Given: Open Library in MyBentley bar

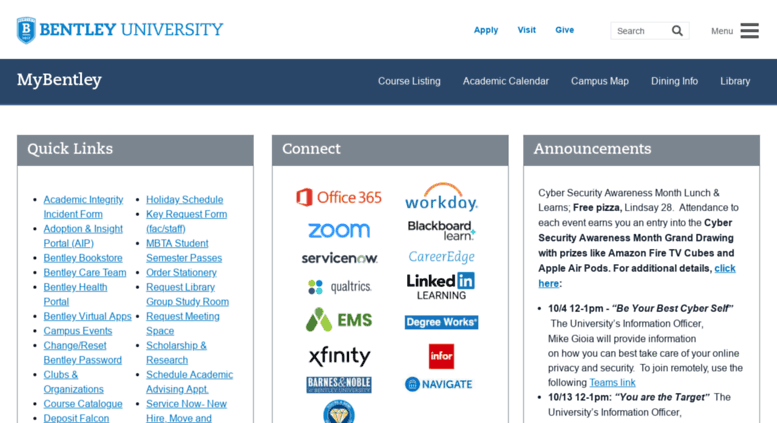Looking at the screenshot, I should point(735,81).
